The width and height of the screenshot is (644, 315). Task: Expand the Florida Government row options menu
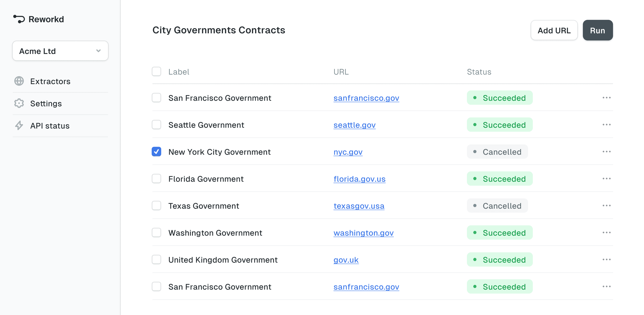[606, 179]
